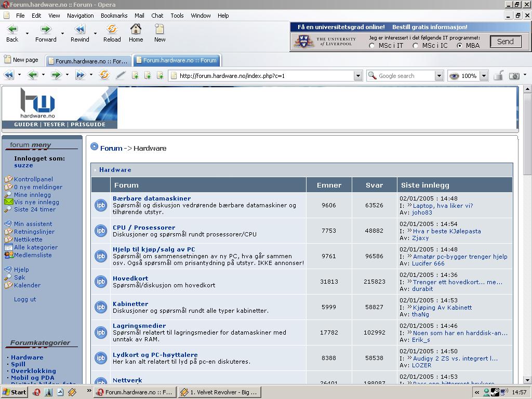Click PRISGUIDE in header banner
This screenshot has height=399, width=532.
[x=88, y=124]
